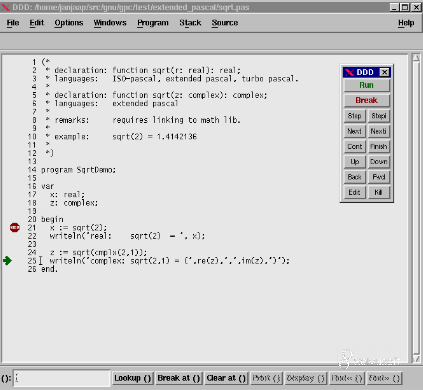Click the 'sqrt(2) = 1.4142136' example comment
This screenshot has width=423, height=390.
click(x=155, y=137)
